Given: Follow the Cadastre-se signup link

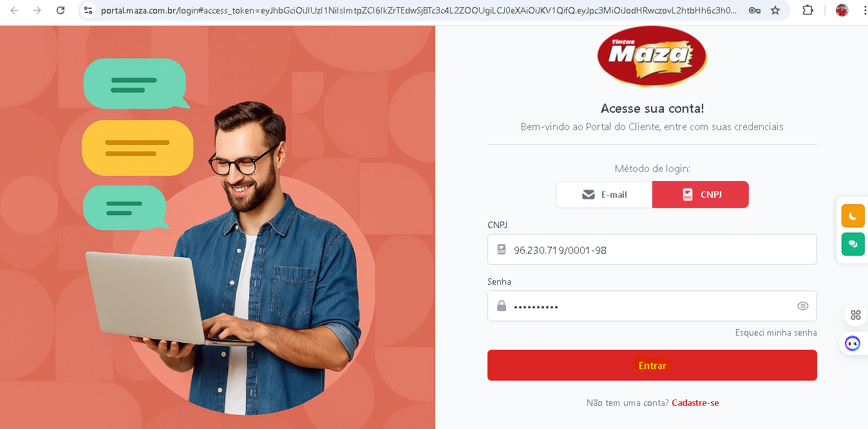Looking at the screenshot, I should 695,403.
